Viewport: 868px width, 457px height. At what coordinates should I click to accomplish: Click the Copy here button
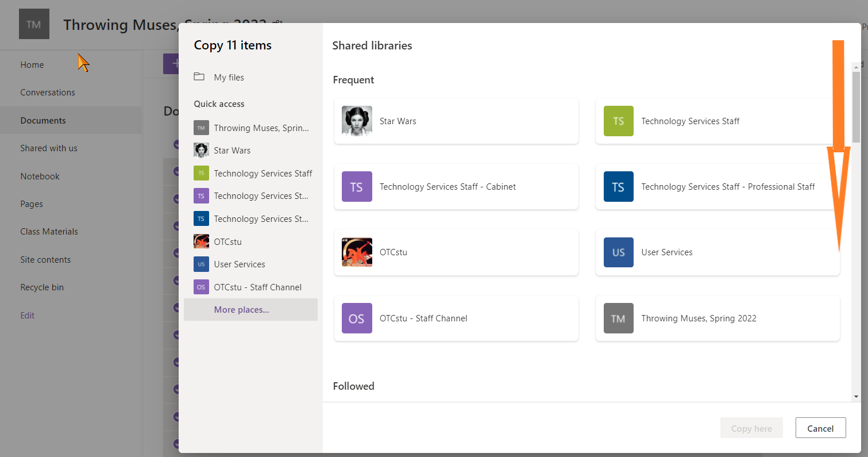click(751, 428)
